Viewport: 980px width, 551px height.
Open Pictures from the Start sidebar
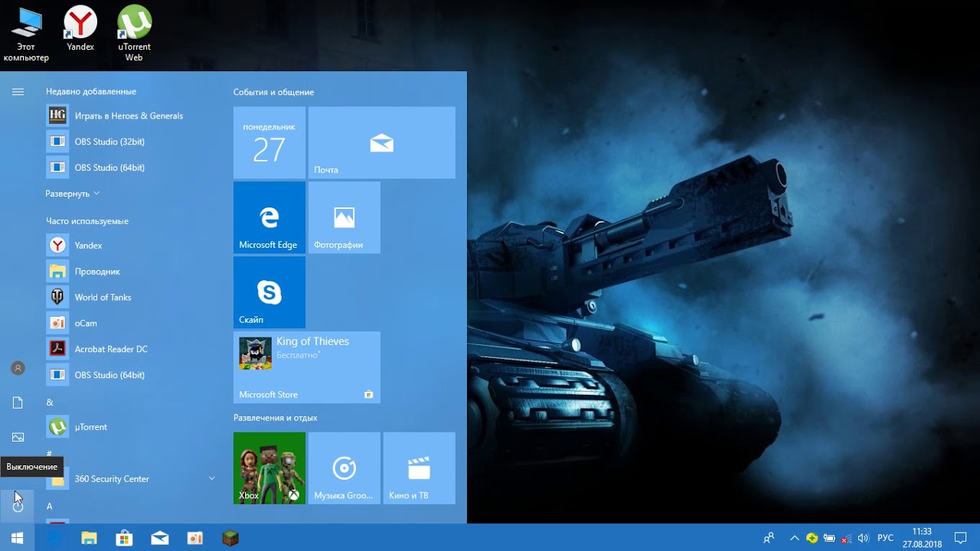click(x=18, y=437)
